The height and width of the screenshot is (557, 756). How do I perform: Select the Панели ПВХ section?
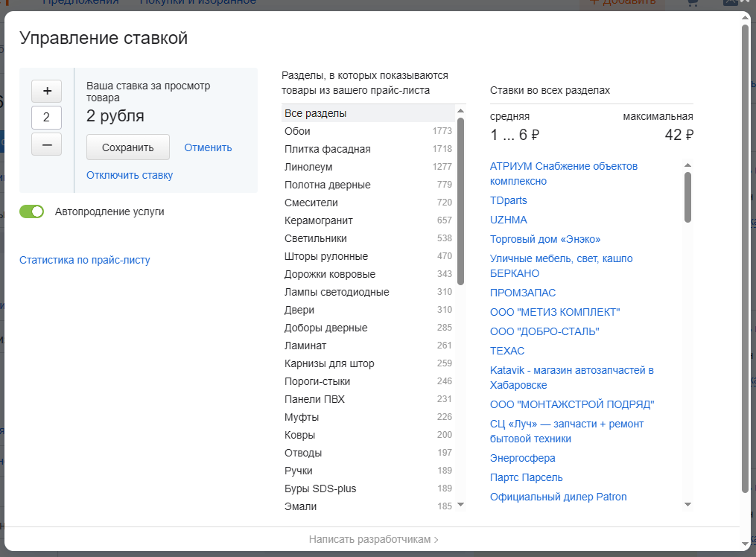pos(368,398)
